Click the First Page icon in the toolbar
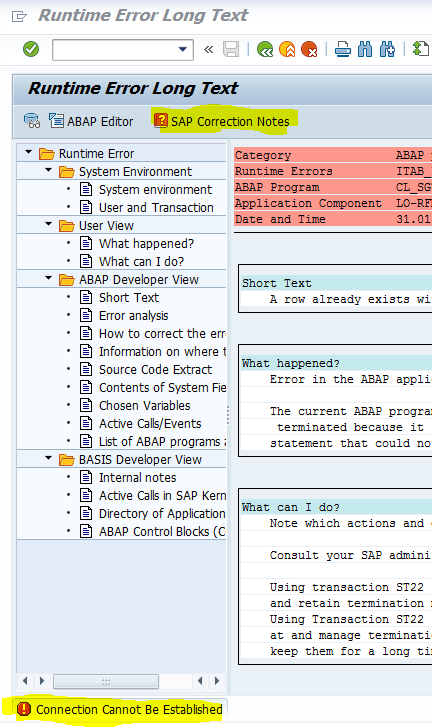This screenshot has width=432, height=728. [420, 49]
